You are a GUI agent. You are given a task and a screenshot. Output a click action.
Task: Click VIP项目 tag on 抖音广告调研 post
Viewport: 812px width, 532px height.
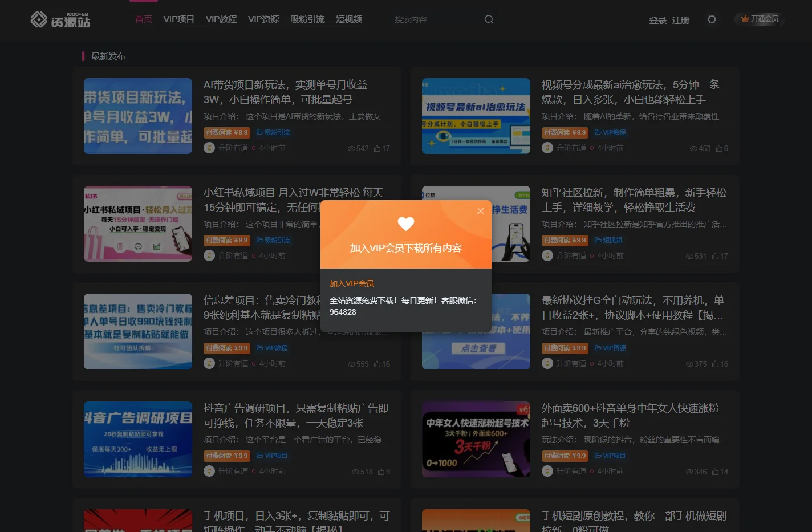272,456
